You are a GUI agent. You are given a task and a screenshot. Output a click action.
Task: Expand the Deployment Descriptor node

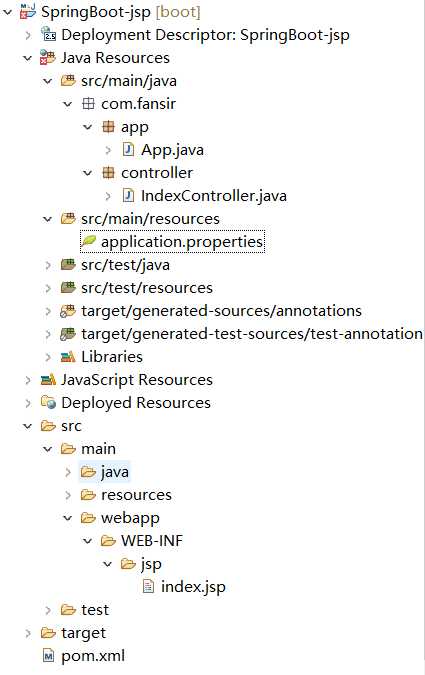point(28,35)
